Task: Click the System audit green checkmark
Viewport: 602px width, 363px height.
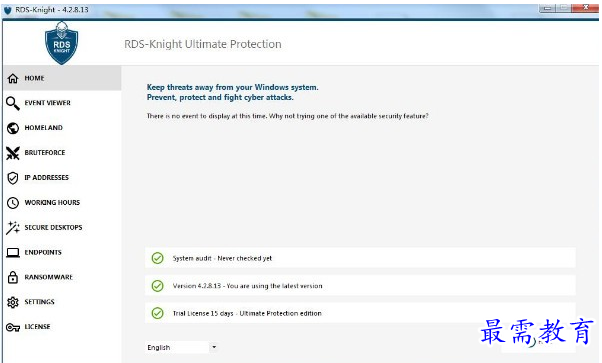Action: 157,258
